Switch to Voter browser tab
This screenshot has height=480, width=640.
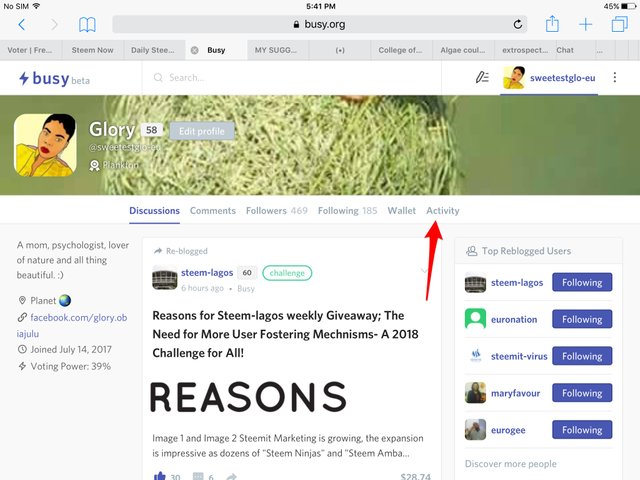click(31, 50)
